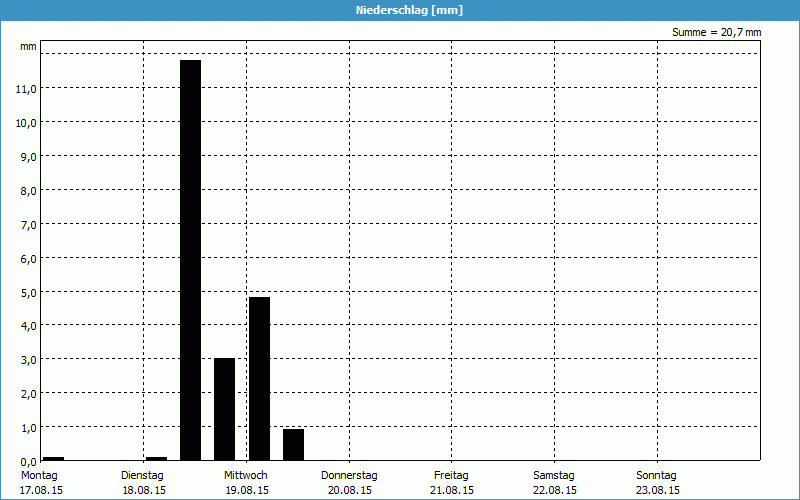Select the bar just under 1,0 mm
The width and height of the screenshot is (800, 500).
click(293, 444)
